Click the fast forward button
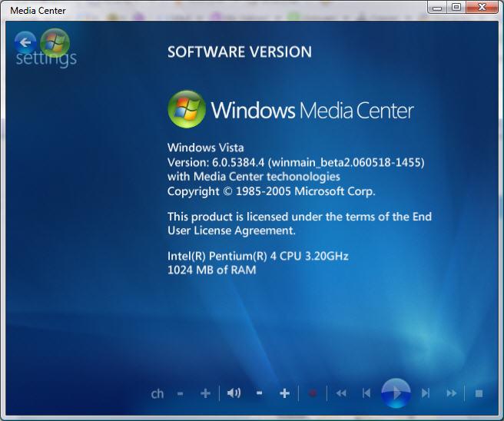The image size is (504, 421). [452, 393]
